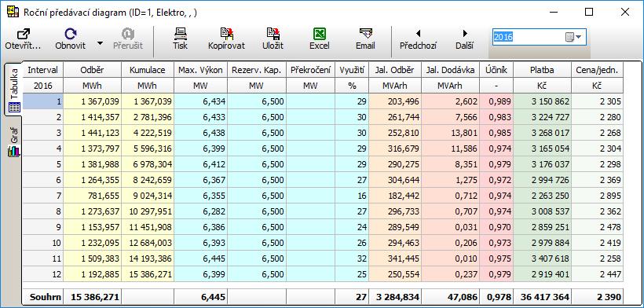Click the Přerušit stop icon

click(x=128, y=34)
